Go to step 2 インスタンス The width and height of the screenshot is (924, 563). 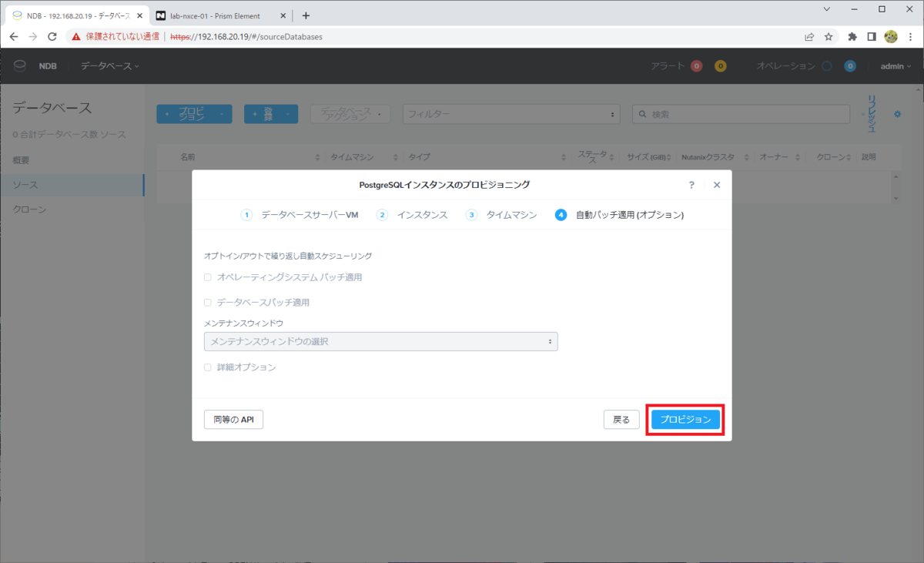(412, 215)
